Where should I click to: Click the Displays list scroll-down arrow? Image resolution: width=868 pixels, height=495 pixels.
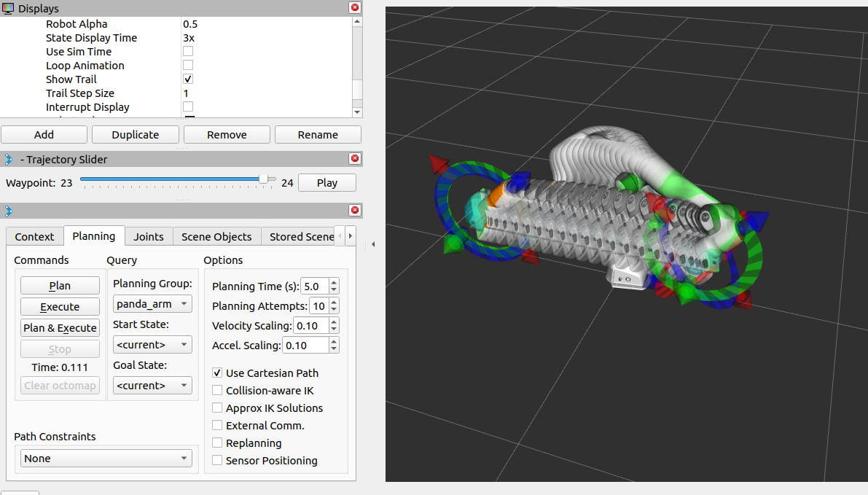(357, 112)
